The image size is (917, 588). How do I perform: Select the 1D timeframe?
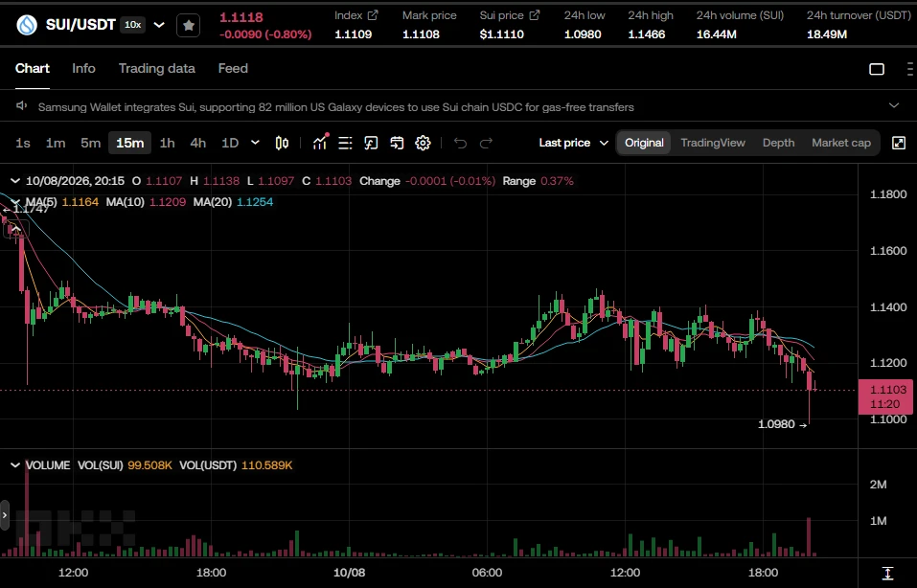[x=230, y=143]
